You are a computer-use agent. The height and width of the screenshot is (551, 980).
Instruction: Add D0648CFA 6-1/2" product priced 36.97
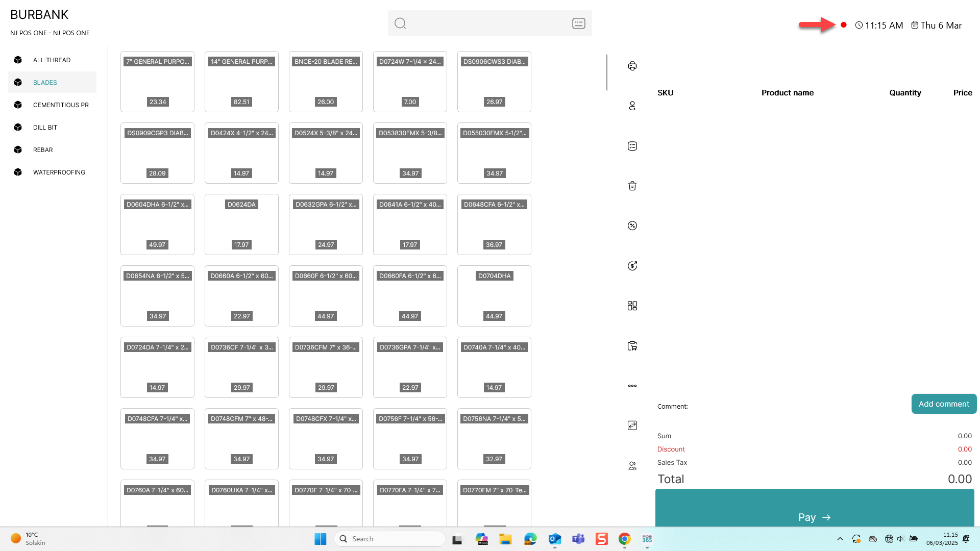pos(494,224)
